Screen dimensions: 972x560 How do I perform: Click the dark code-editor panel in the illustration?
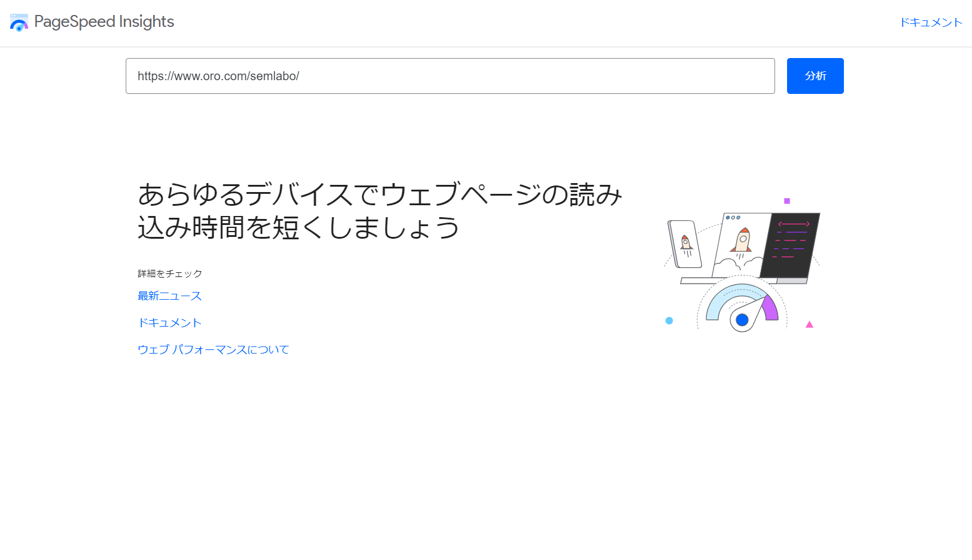(790, 244)
